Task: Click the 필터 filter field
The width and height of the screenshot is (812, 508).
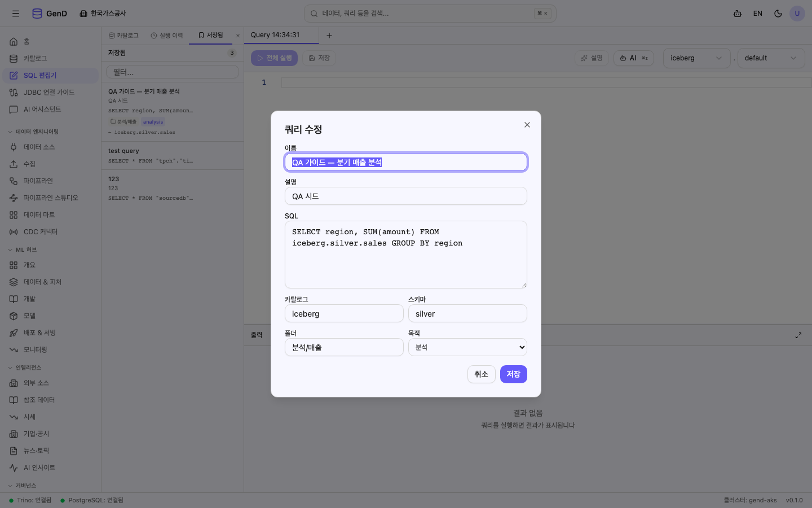Action: [x=173, y=72]
